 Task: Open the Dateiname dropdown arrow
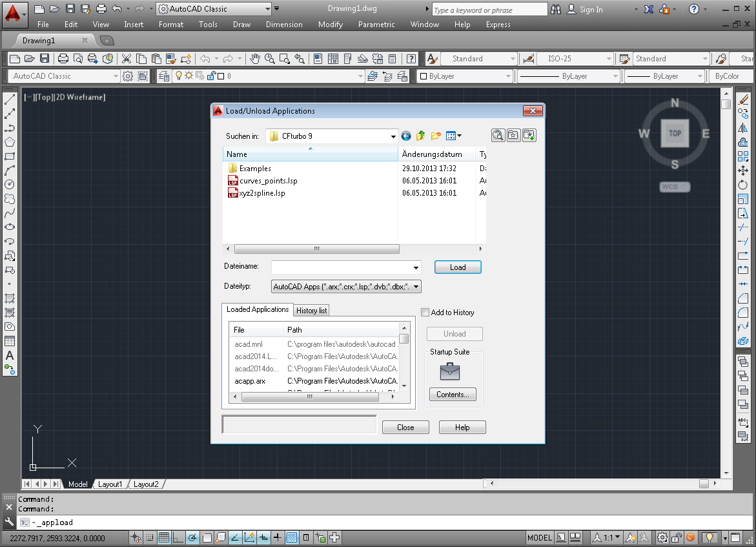coord(416,268)
